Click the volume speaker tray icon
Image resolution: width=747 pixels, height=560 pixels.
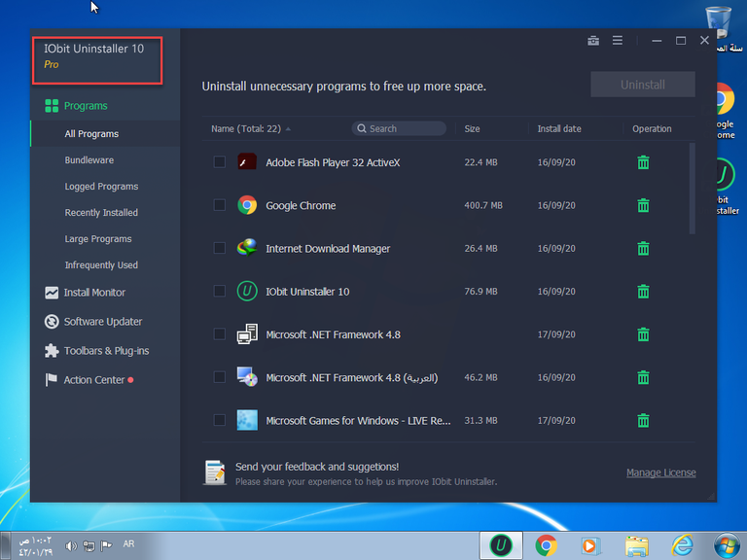coord(70,545)
